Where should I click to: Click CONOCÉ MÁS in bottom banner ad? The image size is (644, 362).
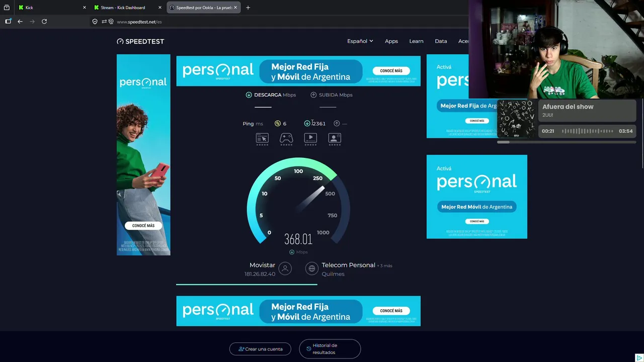coord(391,311)
